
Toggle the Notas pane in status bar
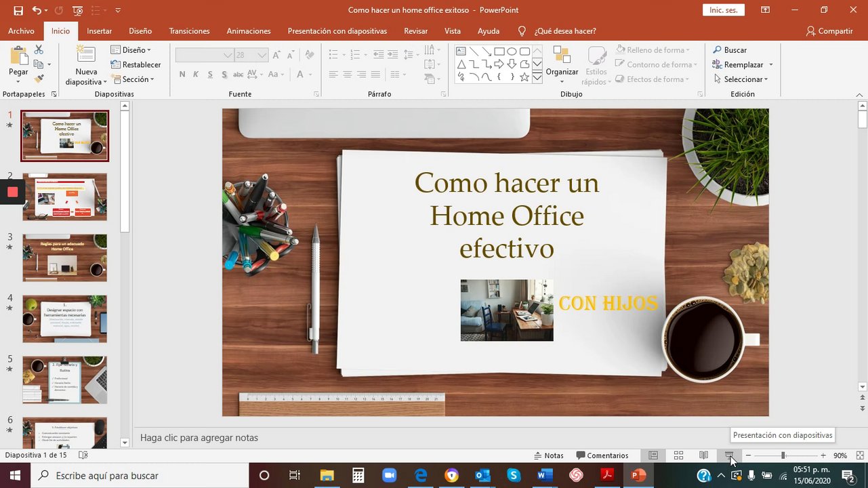tap(548, 455)
